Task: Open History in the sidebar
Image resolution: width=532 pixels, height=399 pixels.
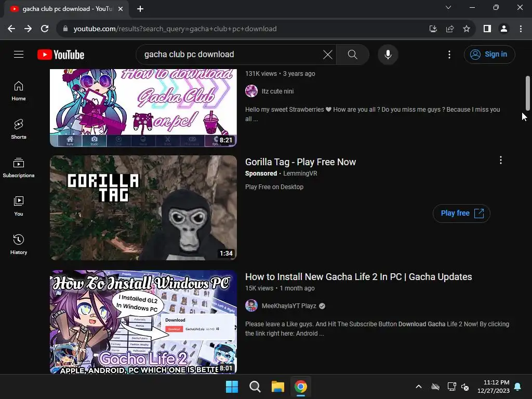Action: coord(19,244)
